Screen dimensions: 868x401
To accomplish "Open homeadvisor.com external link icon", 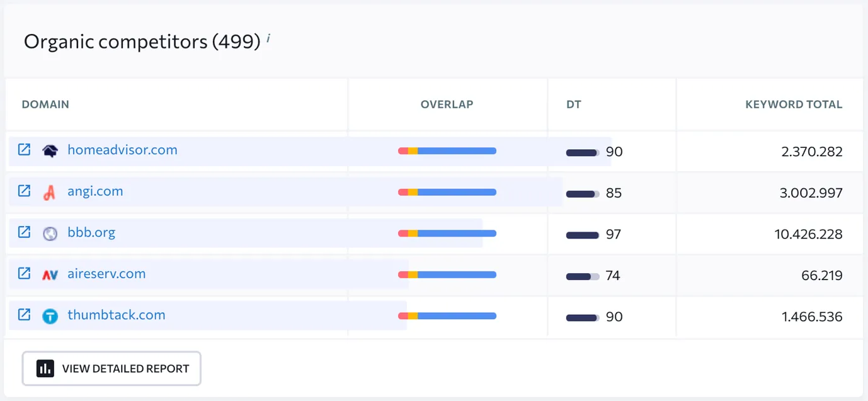I will [x=24, y=150].
